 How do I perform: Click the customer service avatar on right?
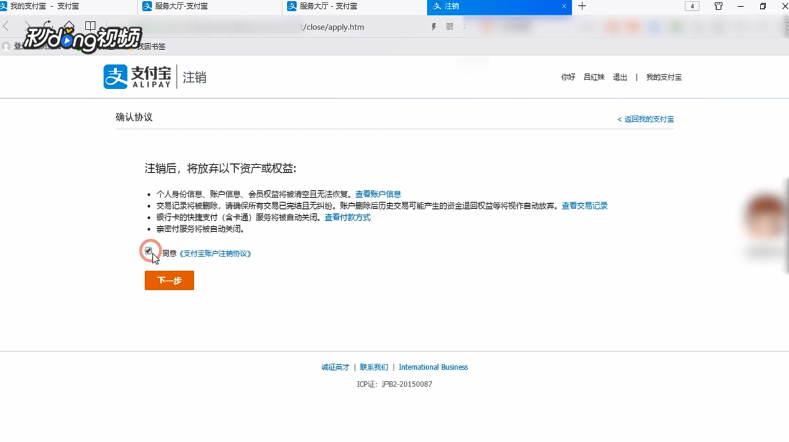(767, 216)
